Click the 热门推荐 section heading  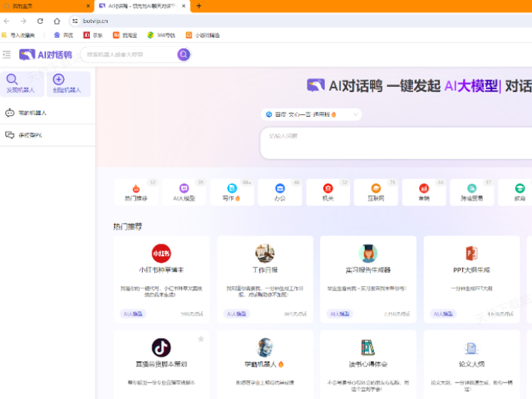(128, 227)
